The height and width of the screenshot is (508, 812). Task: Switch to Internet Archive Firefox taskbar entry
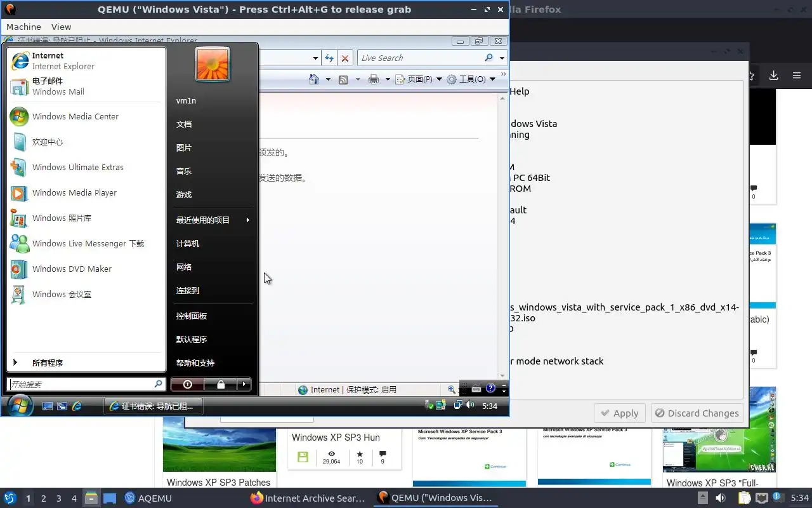[x=308, y=498]
